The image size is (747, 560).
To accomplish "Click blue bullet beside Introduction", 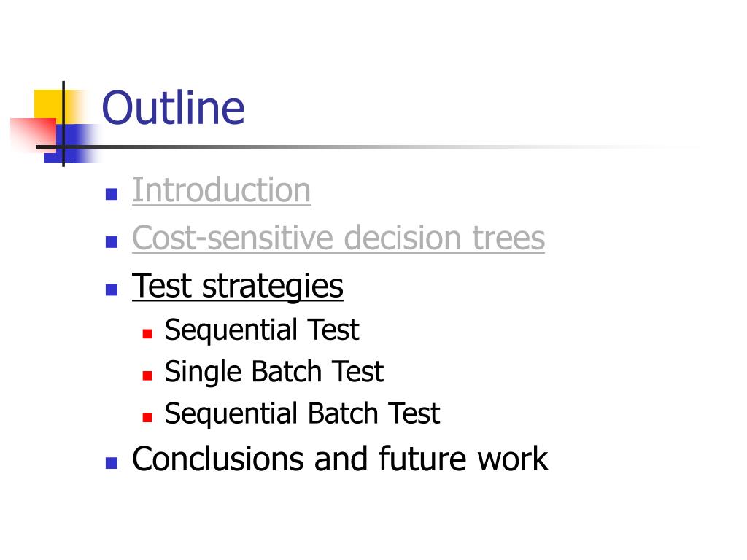I will point(112,194).
